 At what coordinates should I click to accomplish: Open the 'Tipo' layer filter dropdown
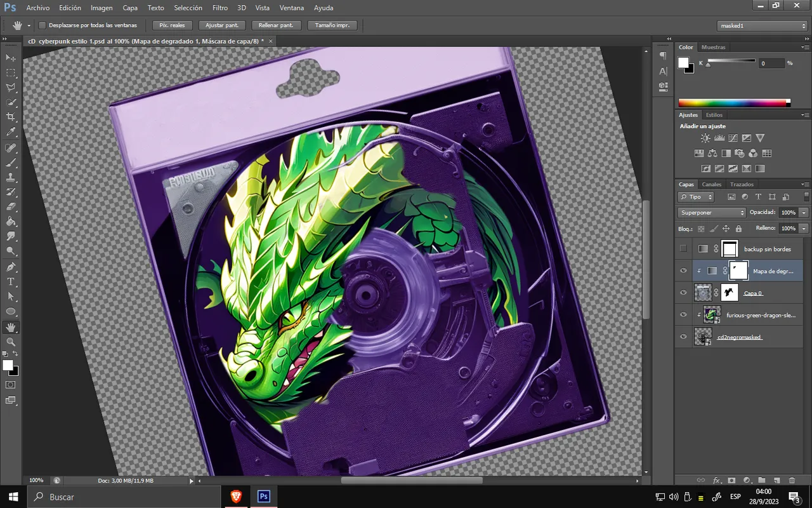696,197
